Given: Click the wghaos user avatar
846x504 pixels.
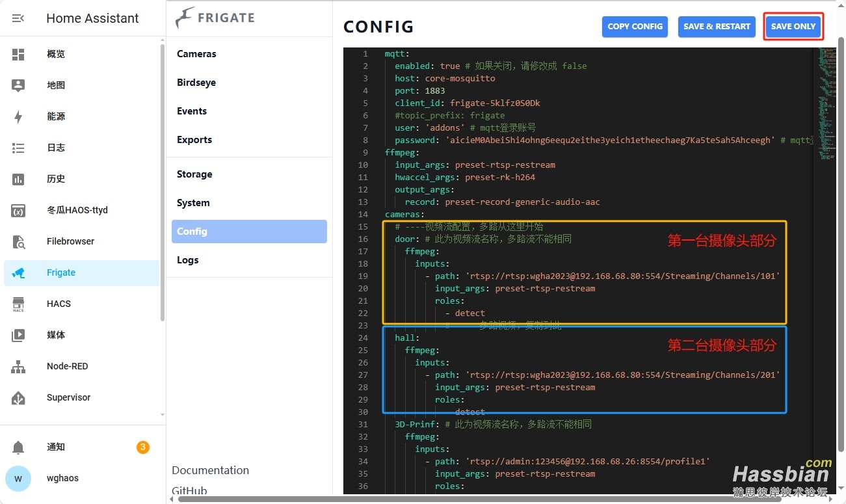Looking at the screenshot, I should click(18, 478).
